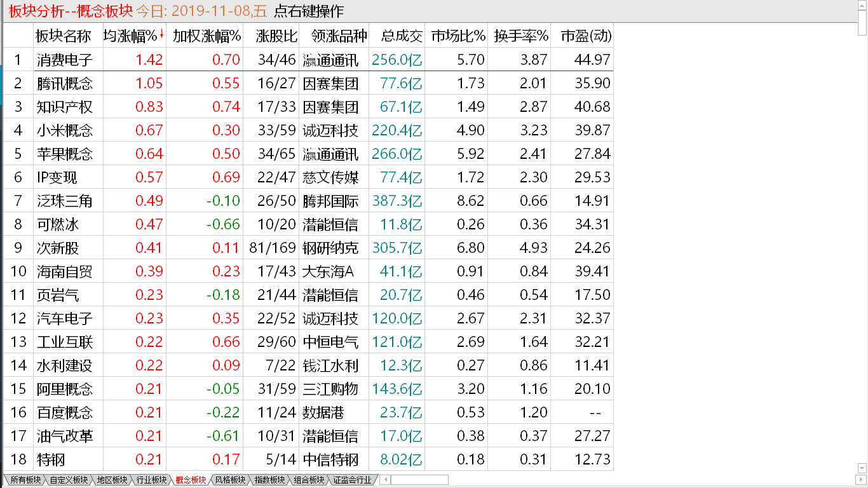Viewport: 868px width, 488px height.
Task: Click the 次新股 sector name
Action: tap(57, 248)
